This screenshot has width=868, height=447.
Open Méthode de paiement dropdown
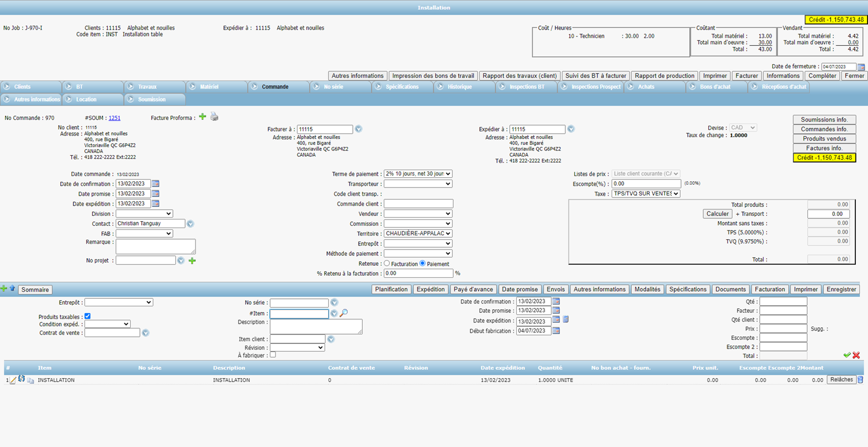coord(418,254)
